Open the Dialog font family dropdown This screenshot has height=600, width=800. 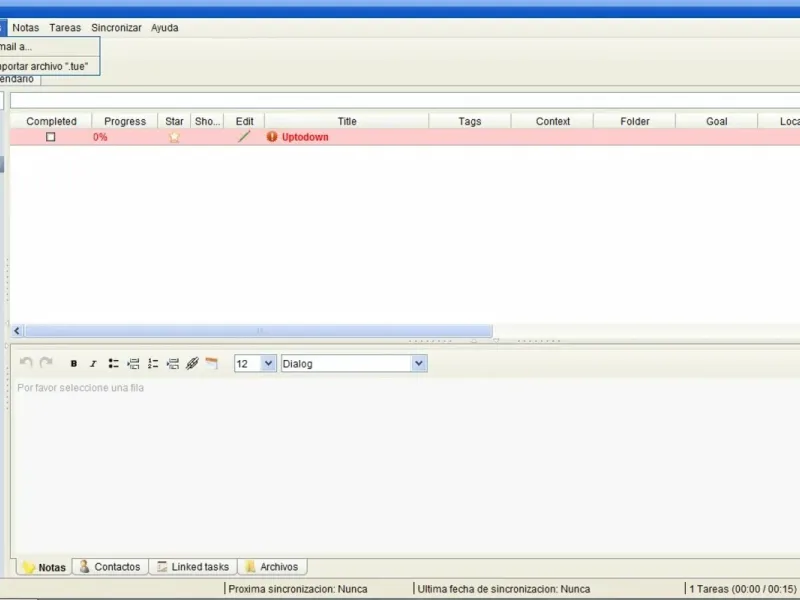419,363
